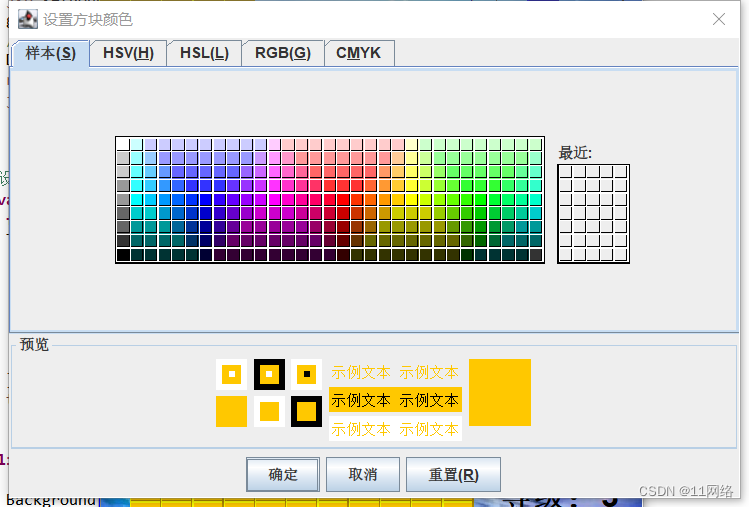Select the pure green swatch in the palette
Image resolution: width=749 pixels, height=507 pixels.
click(x=481, y=199)
